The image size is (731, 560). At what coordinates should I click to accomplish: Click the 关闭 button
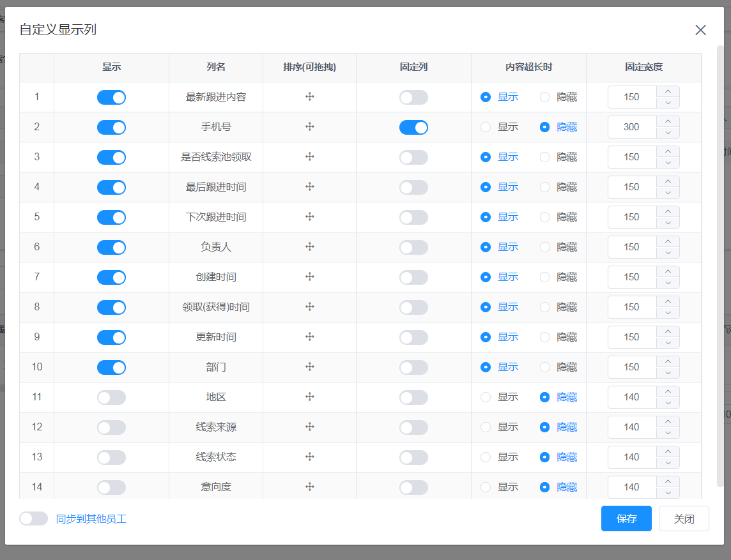coord(684,518)
